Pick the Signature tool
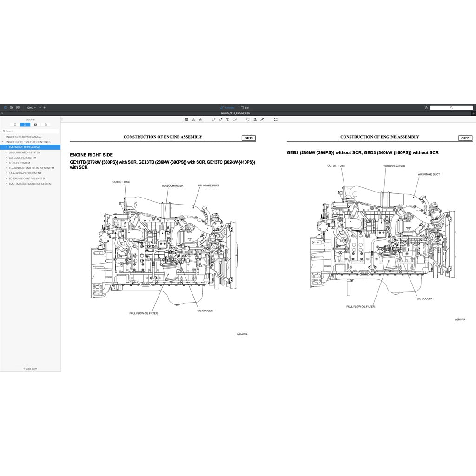476x476 pixels. pos(262,119)
